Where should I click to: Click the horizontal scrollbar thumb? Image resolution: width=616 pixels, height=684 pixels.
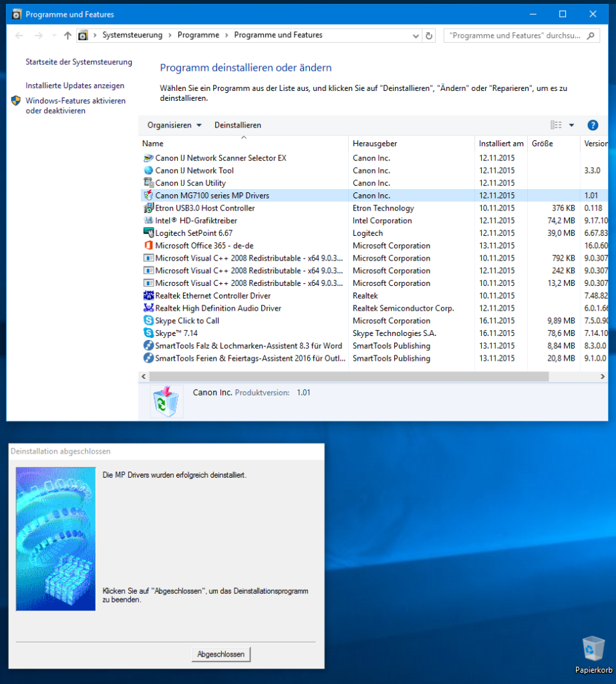pyautogui.click(x=349, y=377)
